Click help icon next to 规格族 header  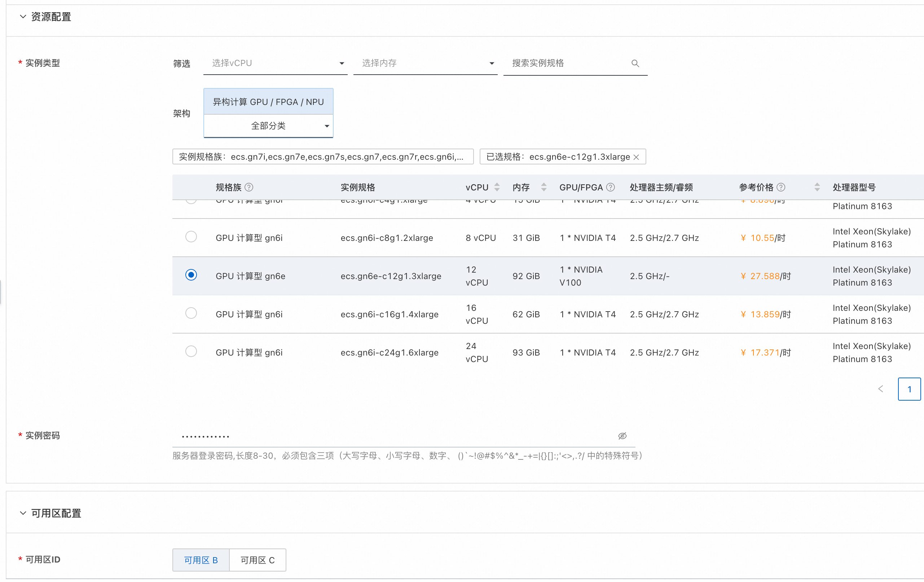(249, 187)
